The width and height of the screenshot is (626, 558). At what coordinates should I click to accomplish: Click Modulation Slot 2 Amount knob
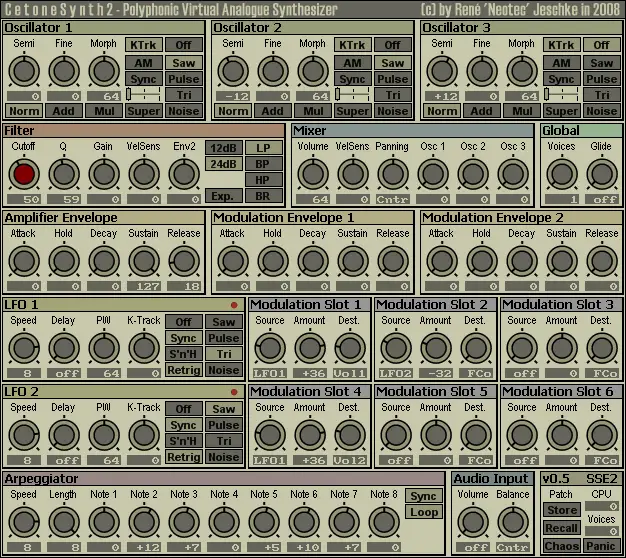tap(436, 348)
